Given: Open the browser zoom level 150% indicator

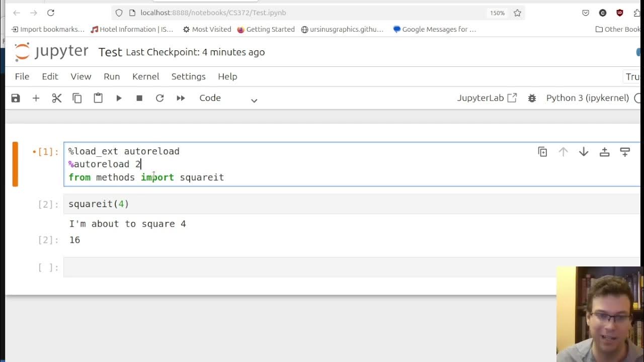Looking at the screenshot, I should (497, 13).
